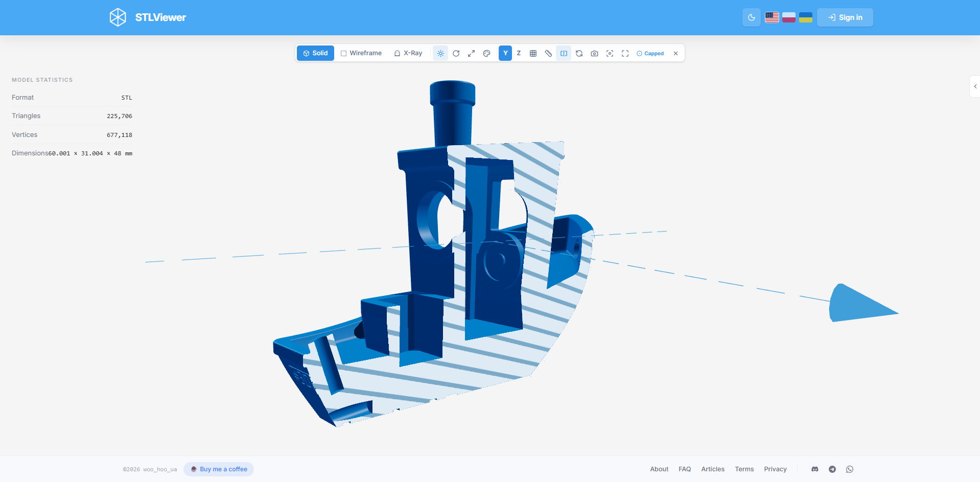Close the section tool with the X
Screen dimensions: 980x482
[x=675, y=53]
